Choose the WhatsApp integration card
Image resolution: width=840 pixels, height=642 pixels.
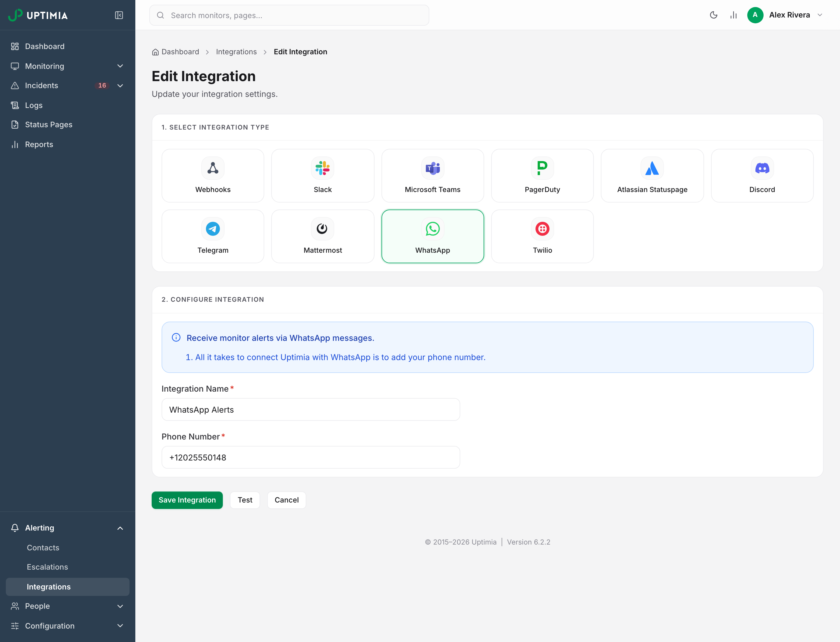pyautogui.click(x=433, y=237)
